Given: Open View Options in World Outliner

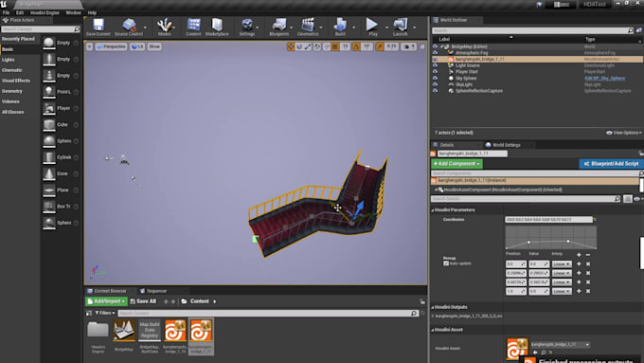Looking at the screenshot, I should pyautogui.click(x=623, y=133).
